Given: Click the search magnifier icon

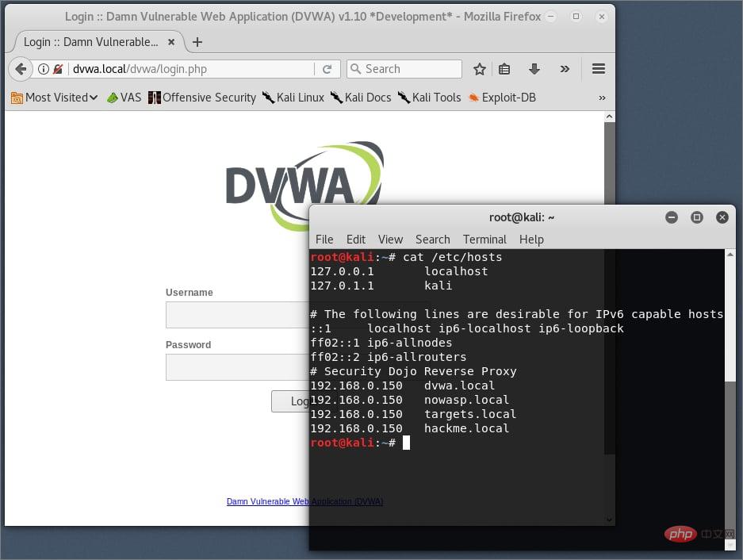Looking at the screenshot, I should [x=355, y=69].
